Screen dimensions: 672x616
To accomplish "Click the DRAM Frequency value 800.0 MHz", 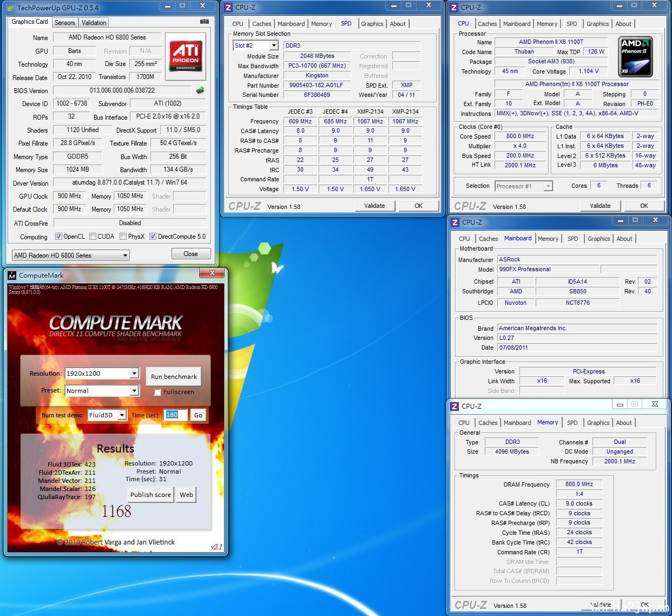I will [579, 484].
